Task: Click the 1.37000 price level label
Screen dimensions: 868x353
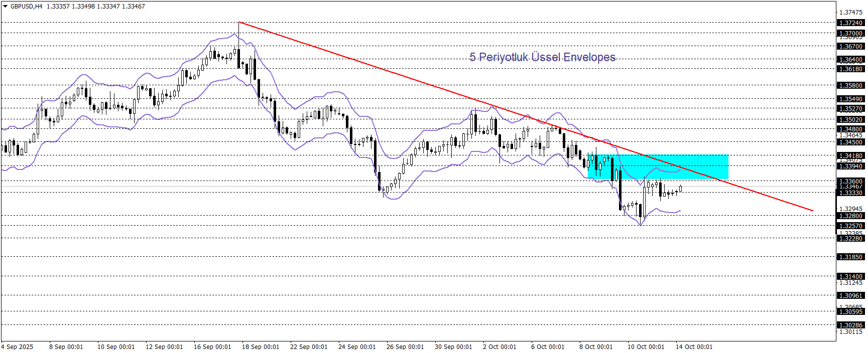Action: pos(850,34)
